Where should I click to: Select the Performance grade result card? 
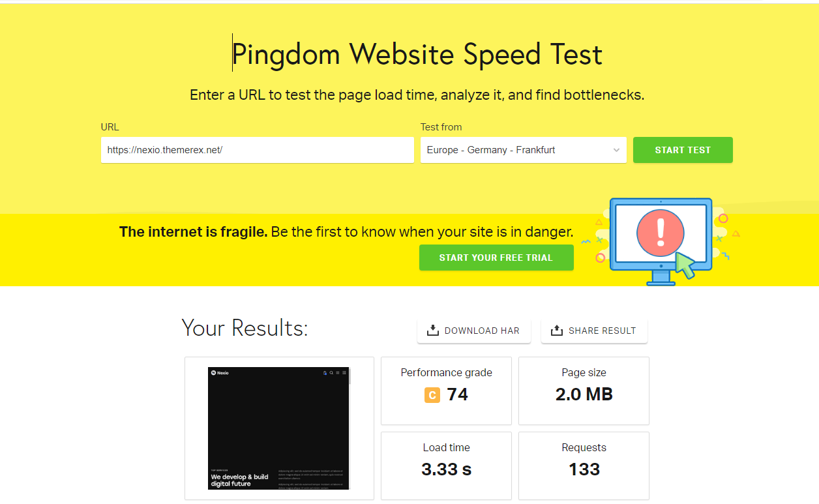pos(446,391)
